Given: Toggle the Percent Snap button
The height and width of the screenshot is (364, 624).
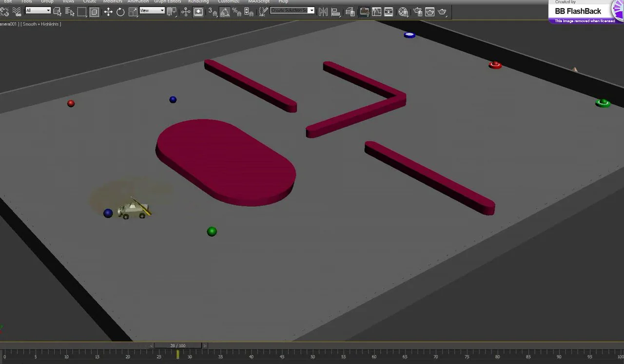Looking at the screenshot, I should [x=236, y=12].
